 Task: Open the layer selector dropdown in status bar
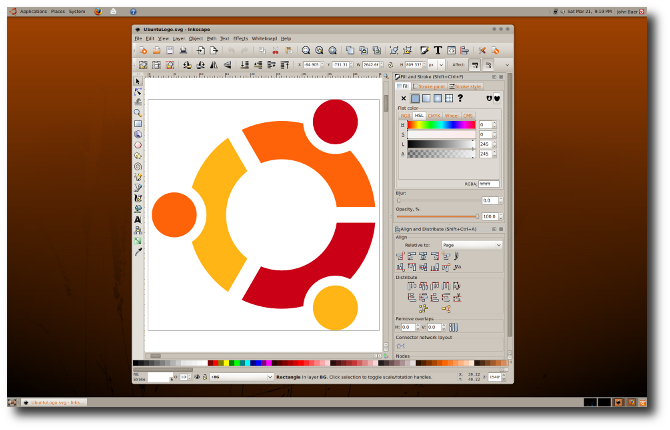pyautogui.click(x=241, y=377)
